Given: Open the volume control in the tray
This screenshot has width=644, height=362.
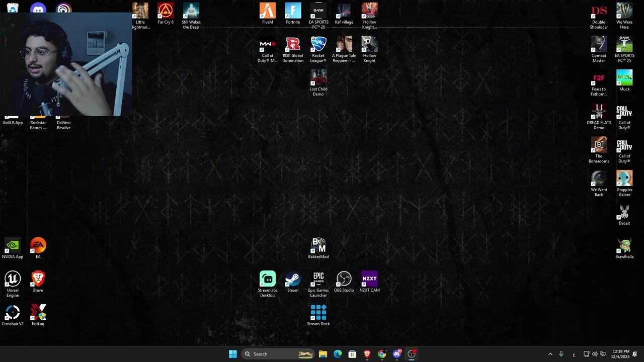Looking at the screenshot, I should pyautogui.click(x=595, y=354).
